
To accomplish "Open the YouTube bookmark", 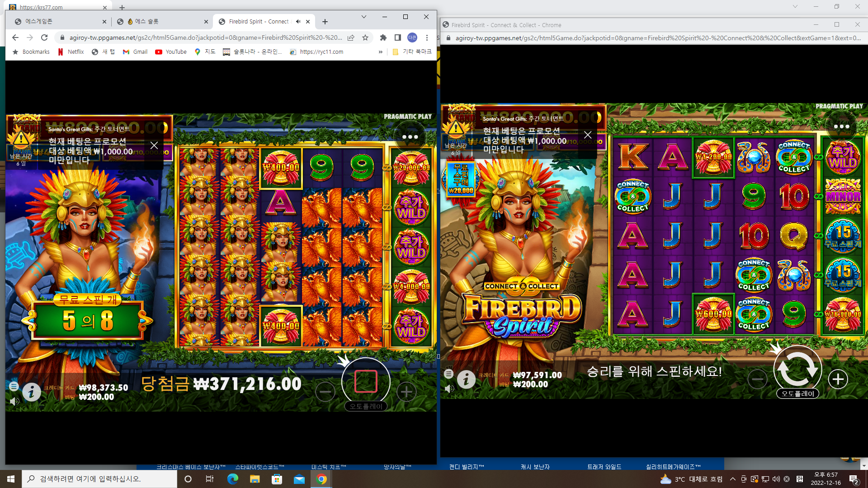I will tap(171, 52).
